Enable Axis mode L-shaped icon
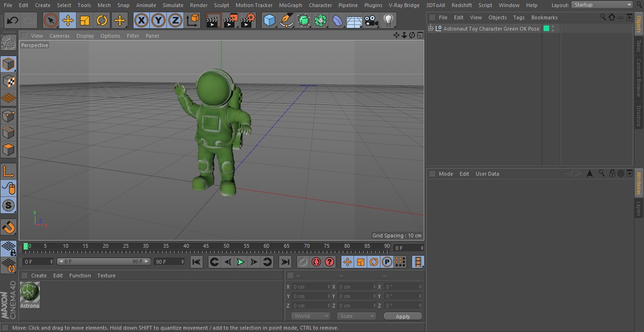 8,171
